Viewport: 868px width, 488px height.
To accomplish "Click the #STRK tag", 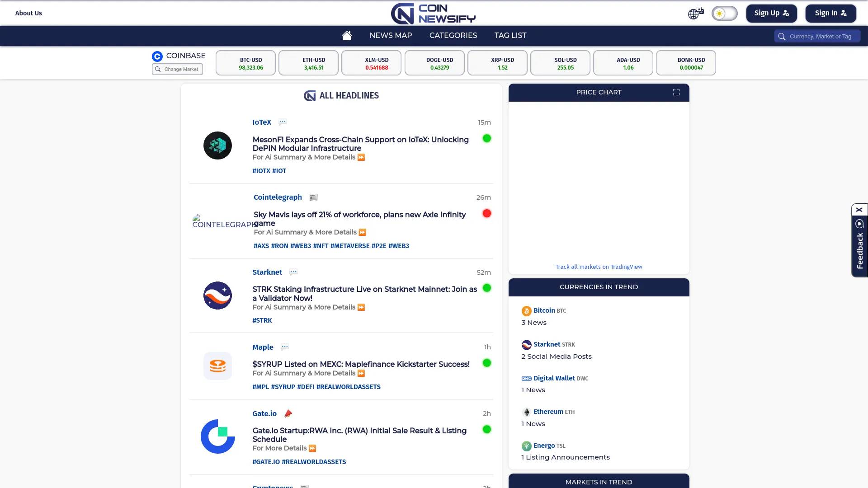I will [262, 320].
